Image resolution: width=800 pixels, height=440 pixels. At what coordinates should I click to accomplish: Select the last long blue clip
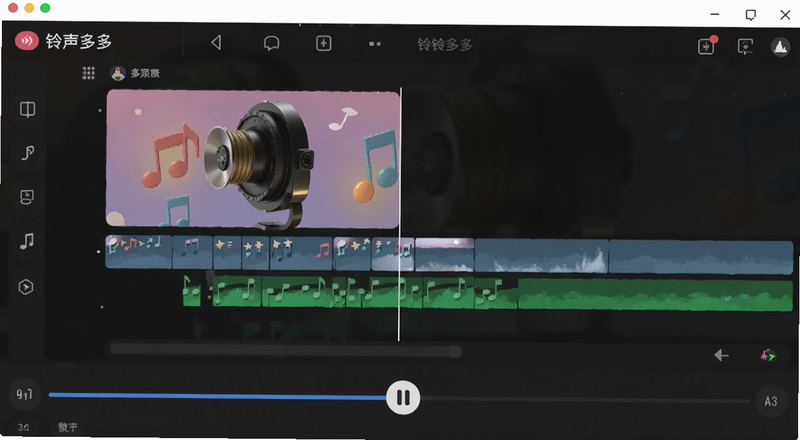coord(701,257)
